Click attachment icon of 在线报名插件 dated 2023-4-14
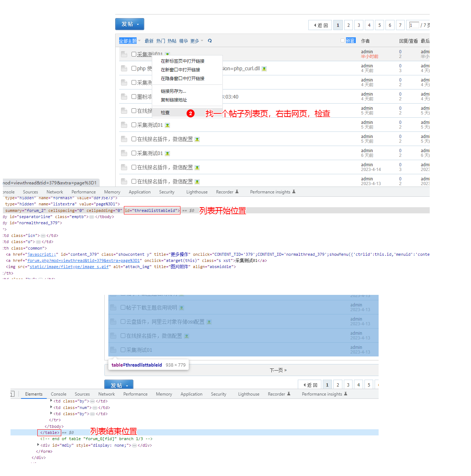Image resolution: width=471 pixels, height=476 pixels. 197,168
